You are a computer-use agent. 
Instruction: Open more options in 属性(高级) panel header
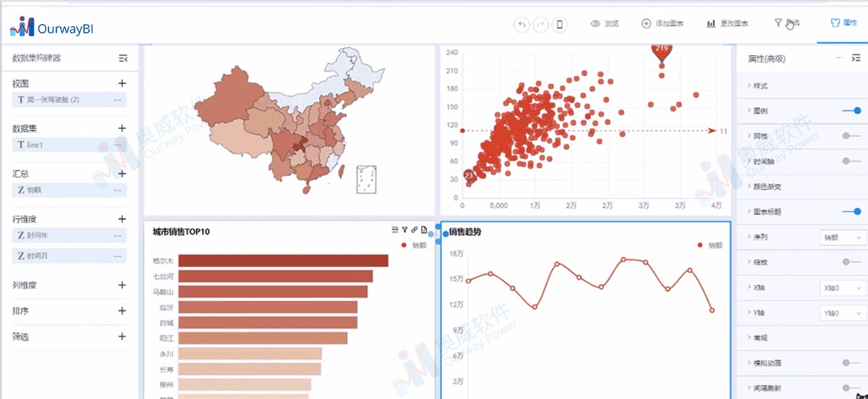[x=839, y=58]
